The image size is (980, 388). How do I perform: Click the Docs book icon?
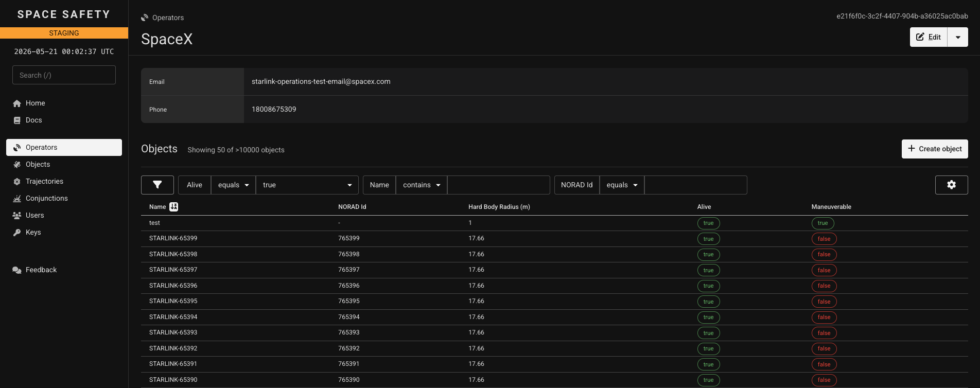pyautogui.click(x=17, y=120)
